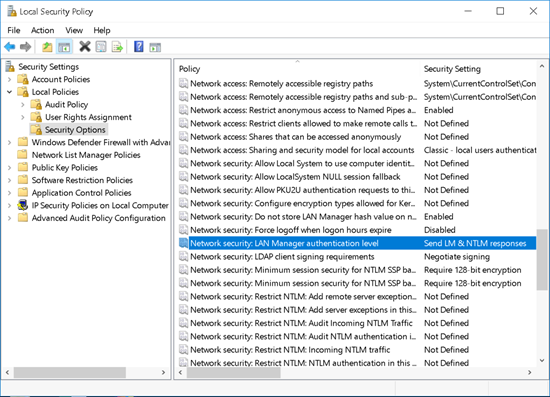Click the Show/Hide Action Pane toolbar icon
This screenshot has width=550, height=397.
click(155, 47)
